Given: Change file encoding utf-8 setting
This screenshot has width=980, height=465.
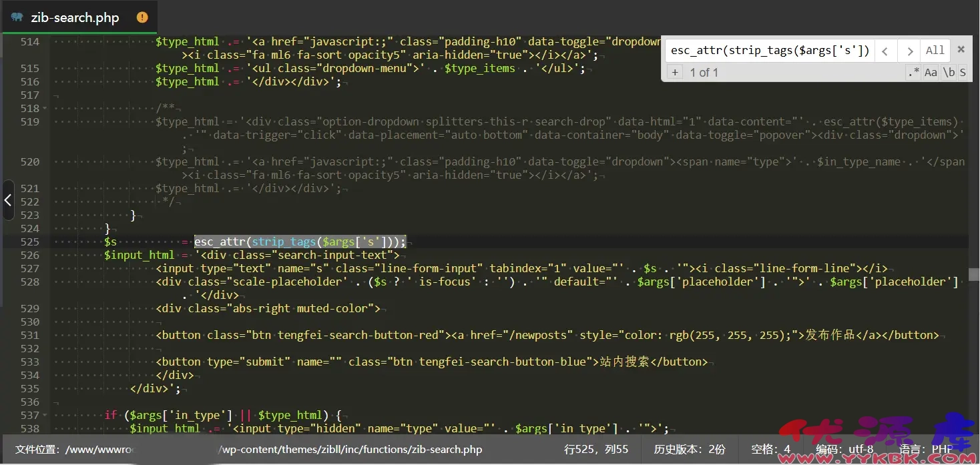Looking at the screenshot, I should (844, 450).
